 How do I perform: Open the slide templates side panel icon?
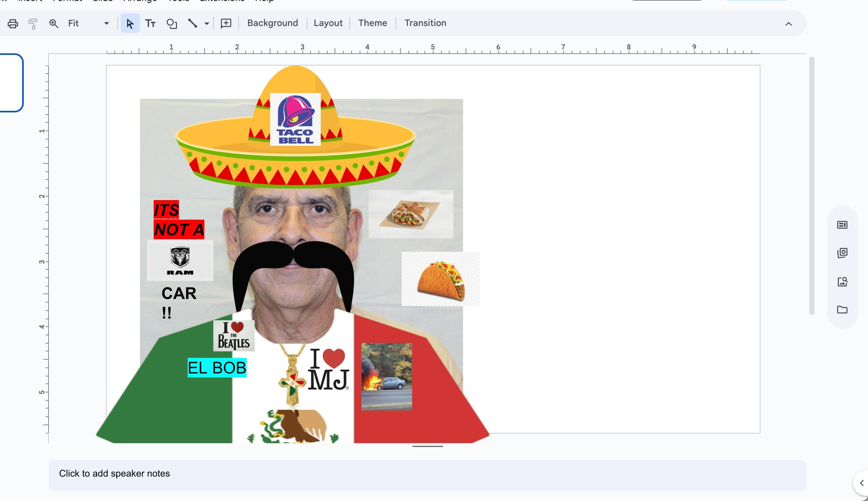(842, 225)
